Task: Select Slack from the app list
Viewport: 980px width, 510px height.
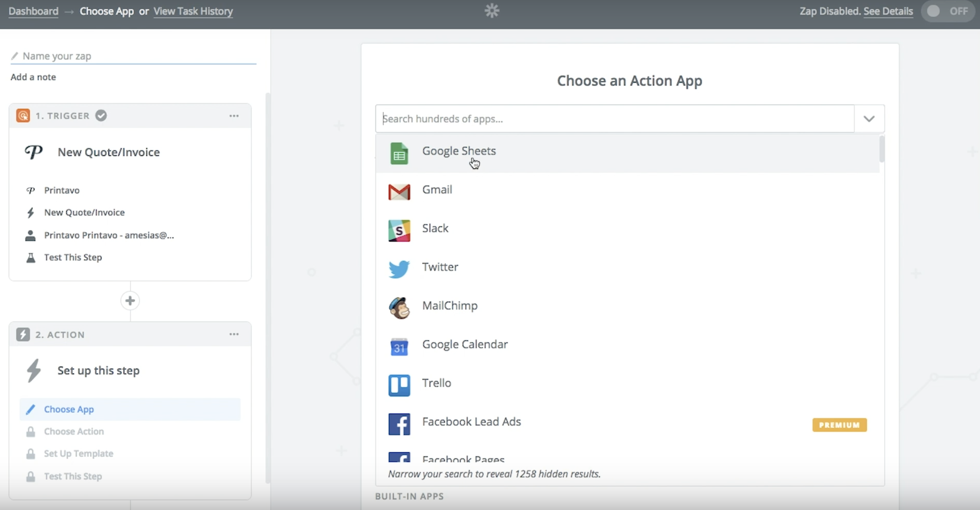Action: (x=627, y=231)
